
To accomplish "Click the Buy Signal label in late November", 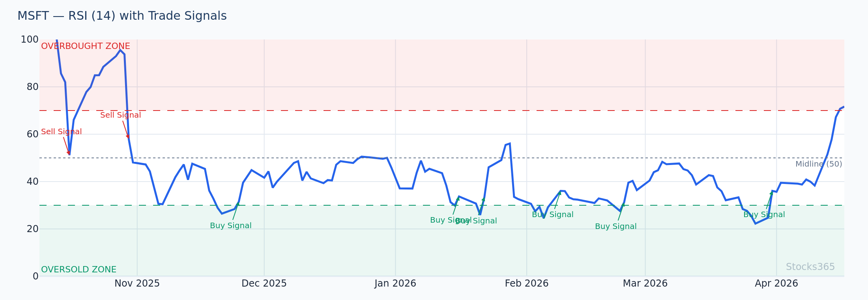I will [230, 226].
